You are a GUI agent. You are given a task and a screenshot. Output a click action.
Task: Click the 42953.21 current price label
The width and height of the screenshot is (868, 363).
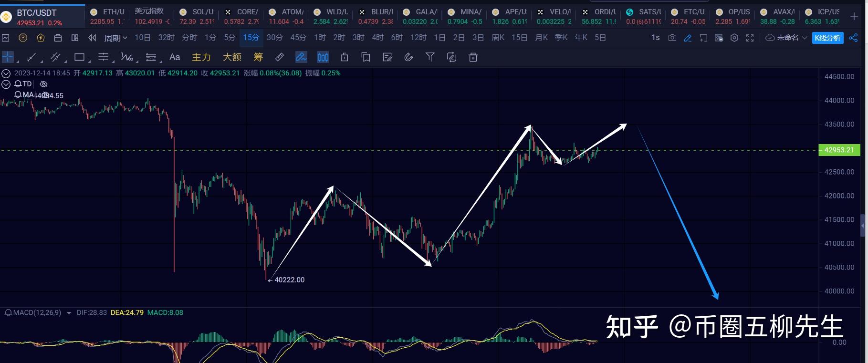(x=839, y=150)
